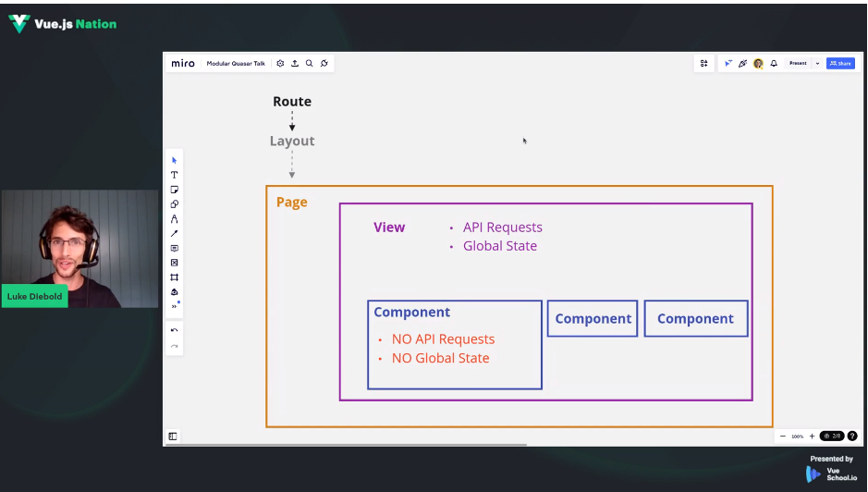868x492 pixels.
Task: Click the zoom out minus button
Action: coord(782,436)
